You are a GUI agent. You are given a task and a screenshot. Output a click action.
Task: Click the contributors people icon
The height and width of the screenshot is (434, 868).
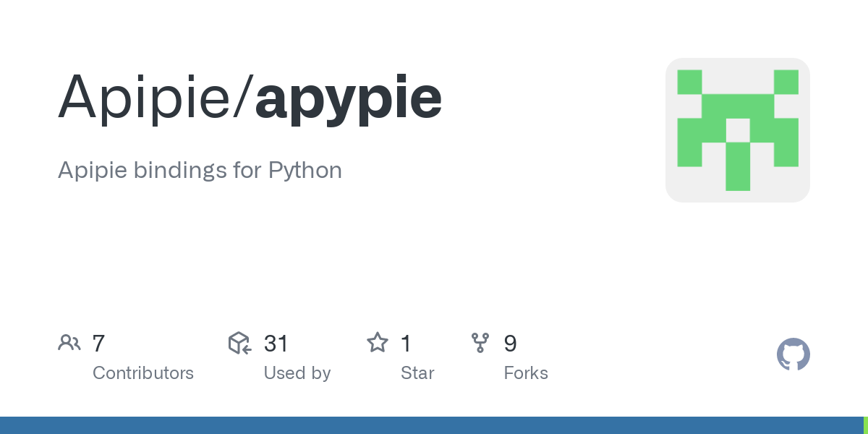click(x=69, y=343)
